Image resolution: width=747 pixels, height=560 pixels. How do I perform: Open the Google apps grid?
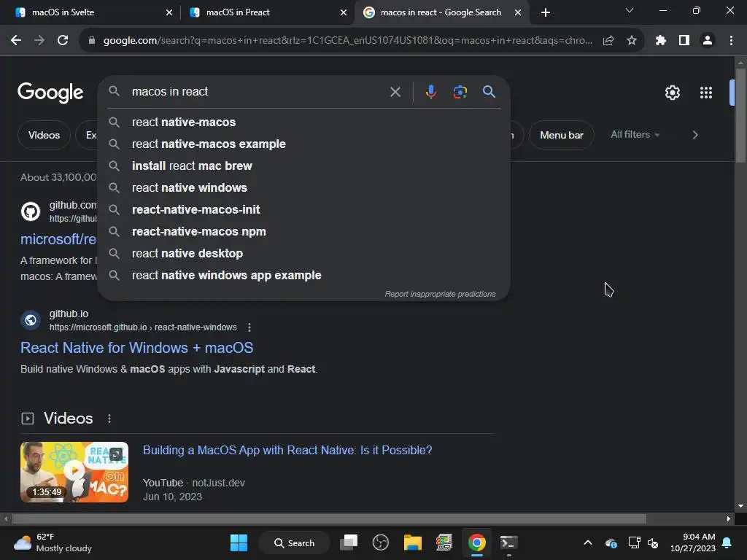(706, 93)
